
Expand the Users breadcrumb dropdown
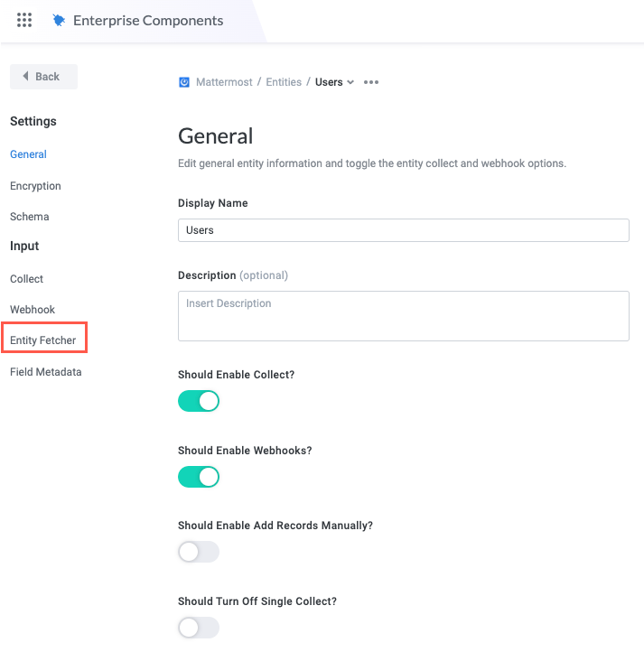tap(334, 82)
